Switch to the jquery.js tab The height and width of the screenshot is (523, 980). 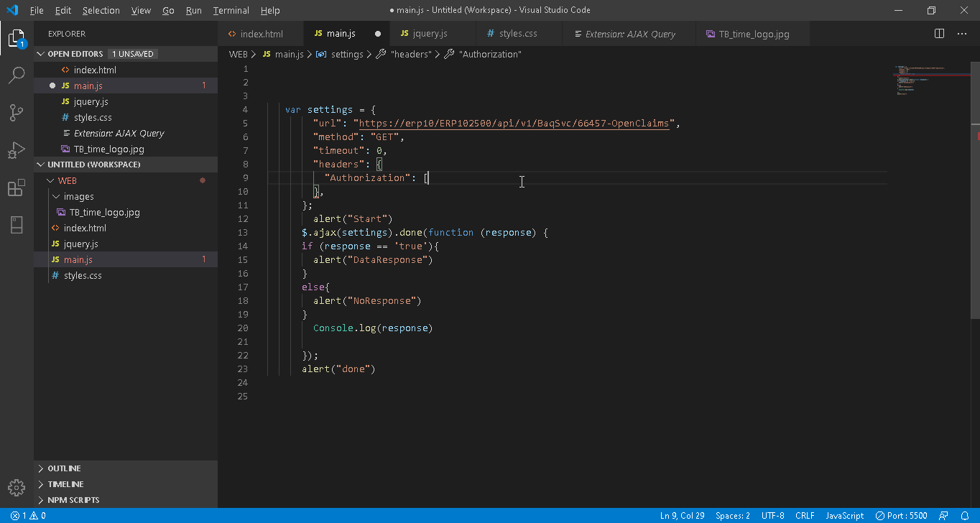click(433, 34)
